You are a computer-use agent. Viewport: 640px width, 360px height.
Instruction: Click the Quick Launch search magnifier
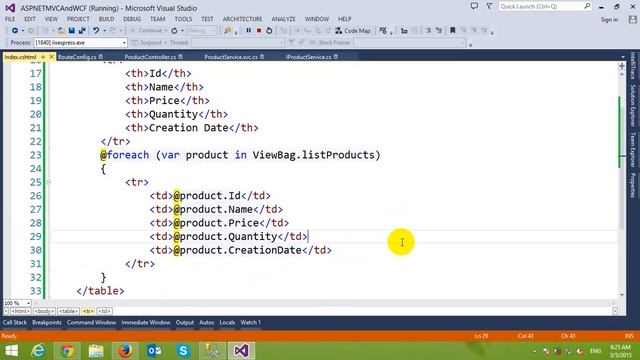point(587,6)
